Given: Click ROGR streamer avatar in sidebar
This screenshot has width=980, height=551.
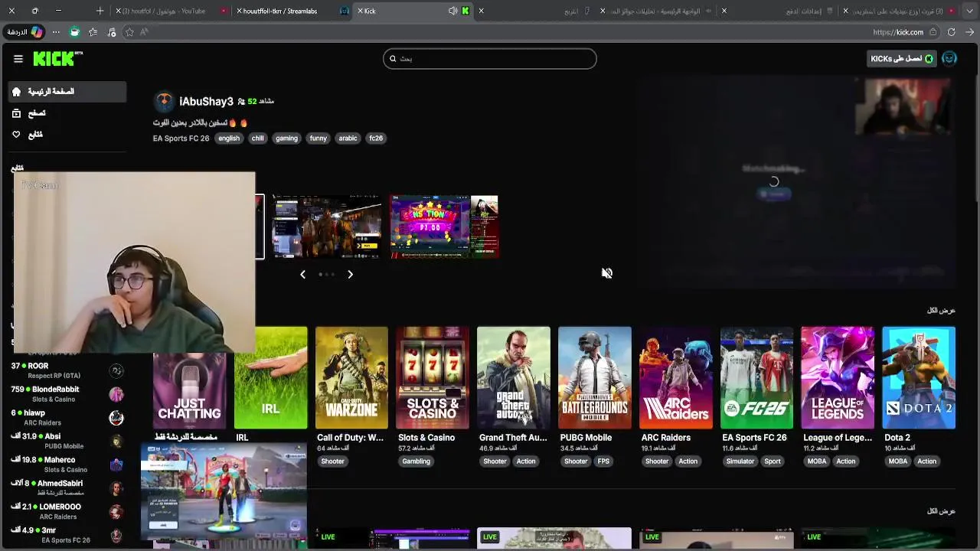Looking at the screenshot, I should tap(116, 370).
